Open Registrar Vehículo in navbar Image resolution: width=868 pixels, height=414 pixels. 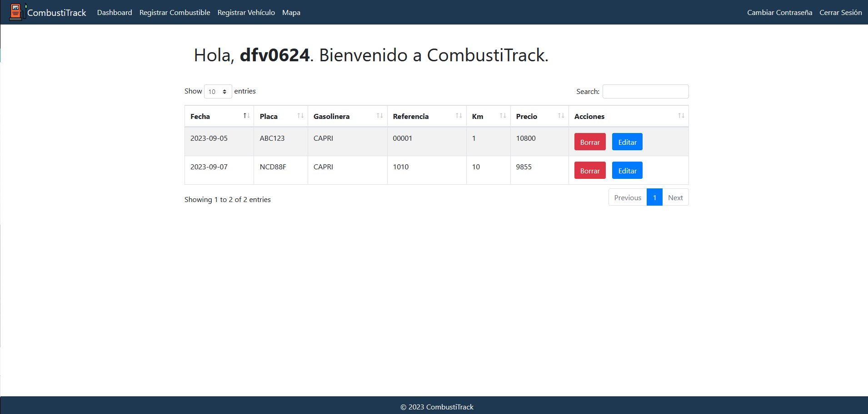[246, 13]
